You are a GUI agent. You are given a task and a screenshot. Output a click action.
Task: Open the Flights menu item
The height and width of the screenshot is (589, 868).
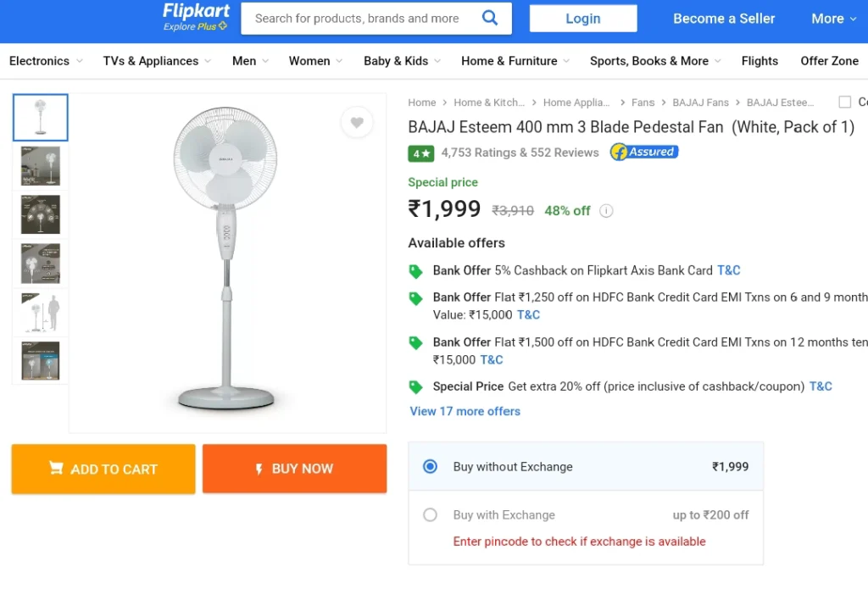(x=759, y=61)
